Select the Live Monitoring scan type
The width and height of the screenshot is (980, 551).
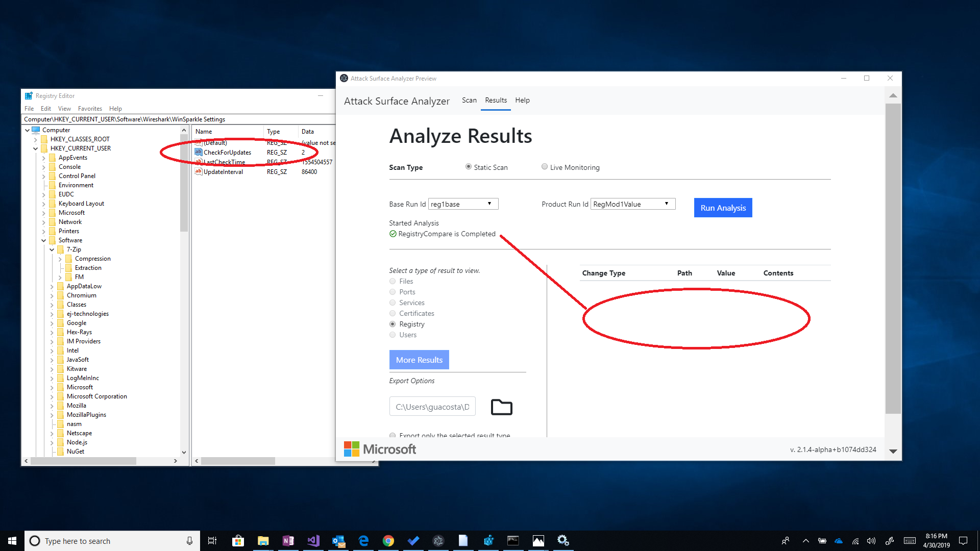pyautogui.click(x=545, y=167)
